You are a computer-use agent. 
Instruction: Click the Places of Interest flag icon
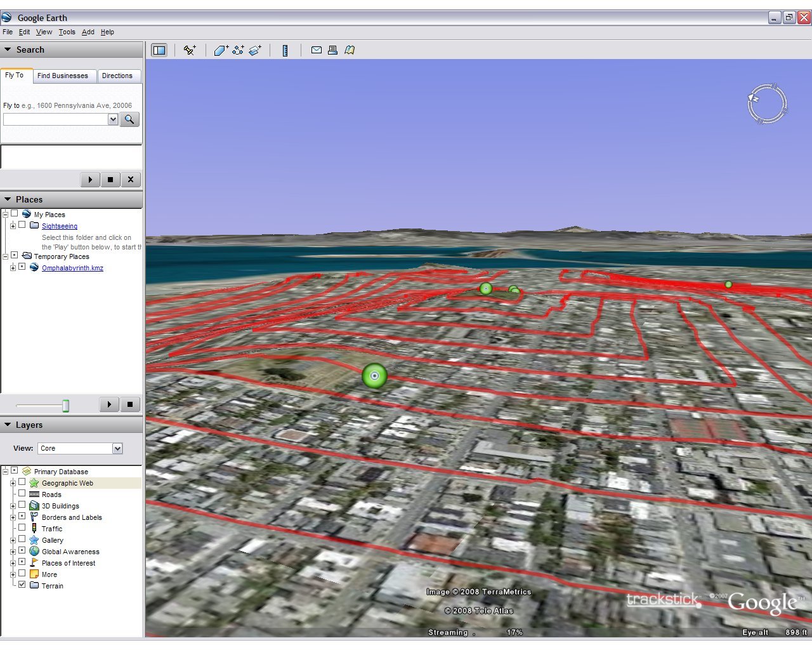34,562
